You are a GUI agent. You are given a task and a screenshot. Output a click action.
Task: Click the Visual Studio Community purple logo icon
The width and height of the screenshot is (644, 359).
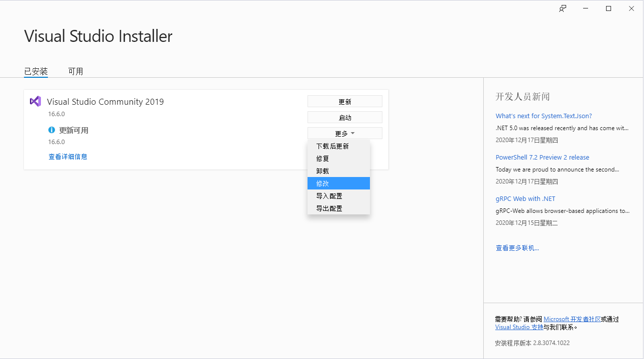point(35,101)
